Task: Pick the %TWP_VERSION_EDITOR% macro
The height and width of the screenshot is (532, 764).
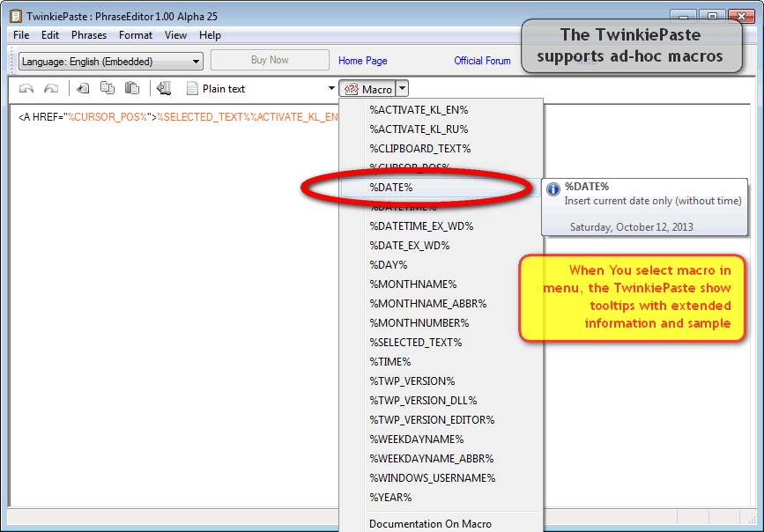Action: coord(441,420)
